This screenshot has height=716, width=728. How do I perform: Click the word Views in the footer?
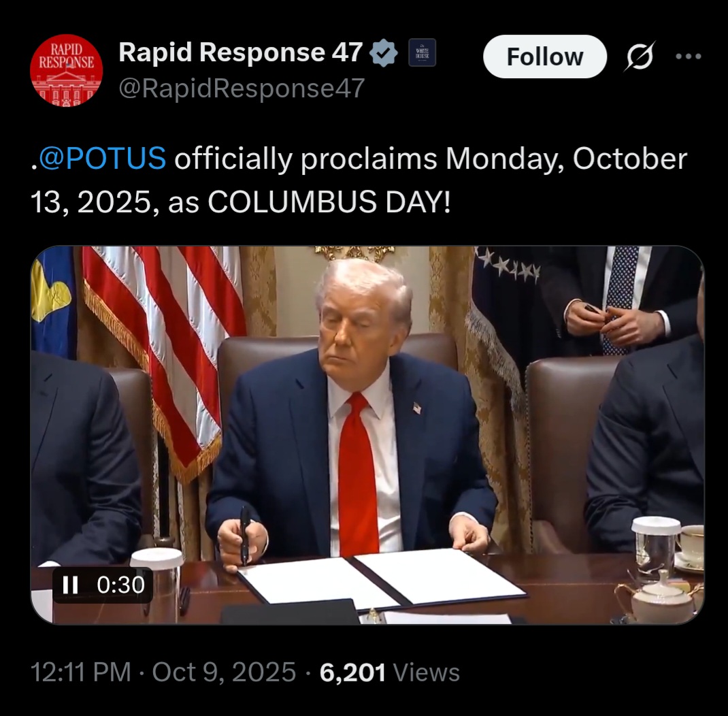(x=426, y=672)
